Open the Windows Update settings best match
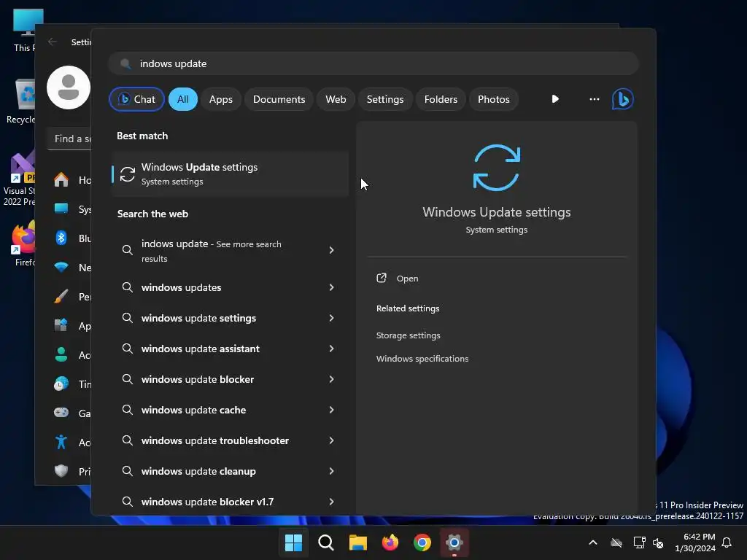The width and height of the screenshot is (747, 560). pyautogui.click(x=230, y=174)
